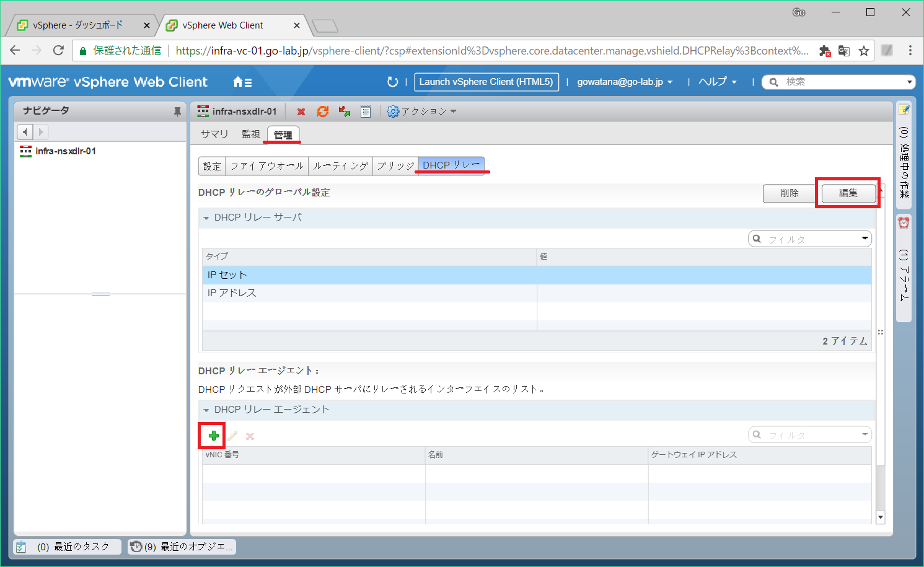Click the vSphere home menu icon
Viewport: 924px width, 567px height.
(x=242, y=82)
